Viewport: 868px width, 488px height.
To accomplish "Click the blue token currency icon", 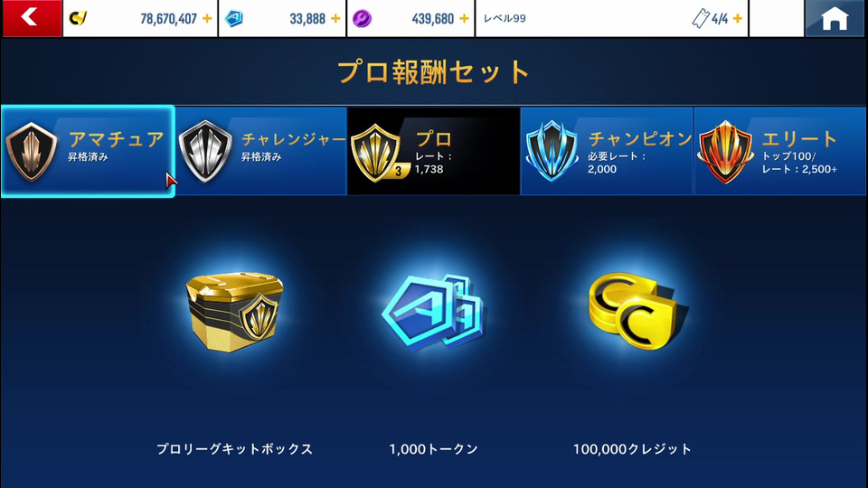I will pos(233,18).
